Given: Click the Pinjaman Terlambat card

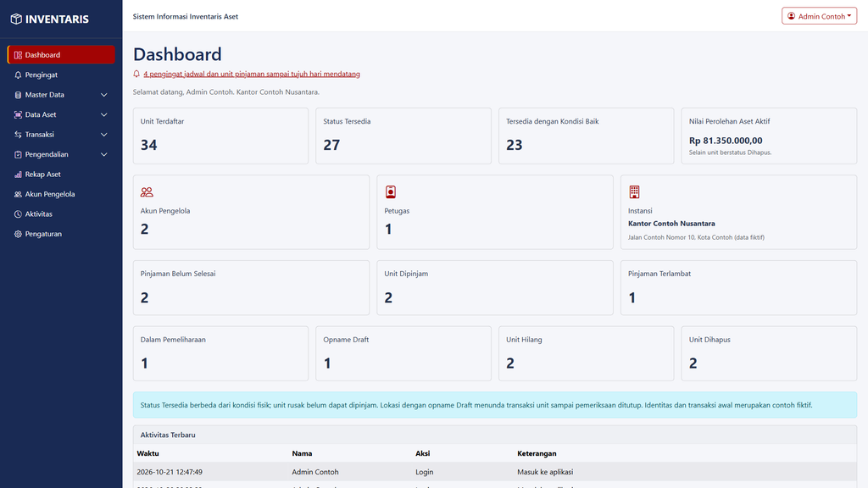Looking at the screenshot, I should point(738,288).
